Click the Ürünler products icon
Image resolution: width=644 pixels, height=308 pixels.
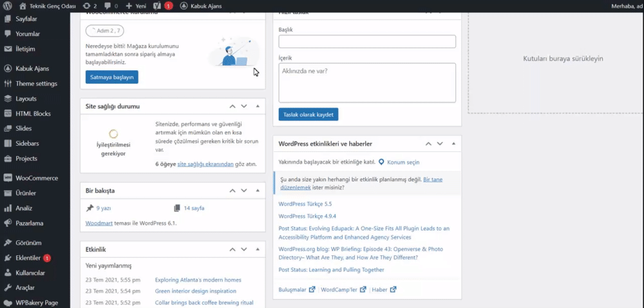pyautogui.click(x=8, y=193)
